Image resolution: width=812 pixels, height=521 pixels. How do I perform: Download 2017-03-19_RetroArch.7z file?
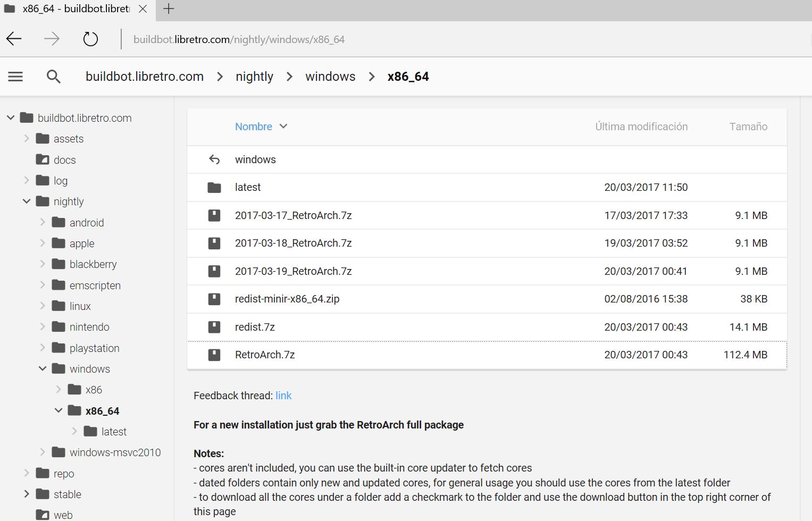(x=294, y=271)
